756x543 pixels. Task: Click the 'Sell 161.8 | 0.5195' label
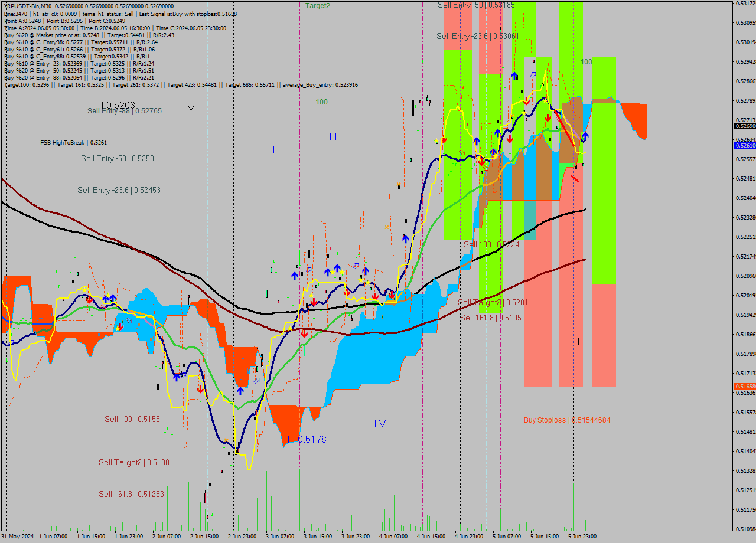(x=491, y=318)
